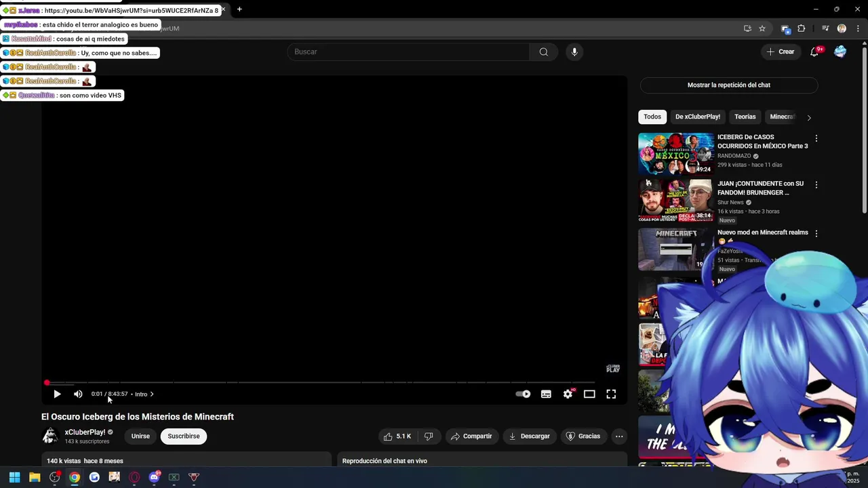Screen dimensions: 868x488
Task: Select the Teorías filter chip
Action: (x=745, y=117)
